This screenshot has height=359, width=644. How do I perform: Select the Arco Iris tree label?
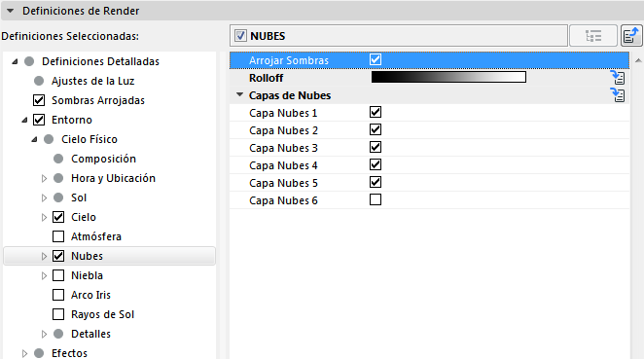coord(90,295)
